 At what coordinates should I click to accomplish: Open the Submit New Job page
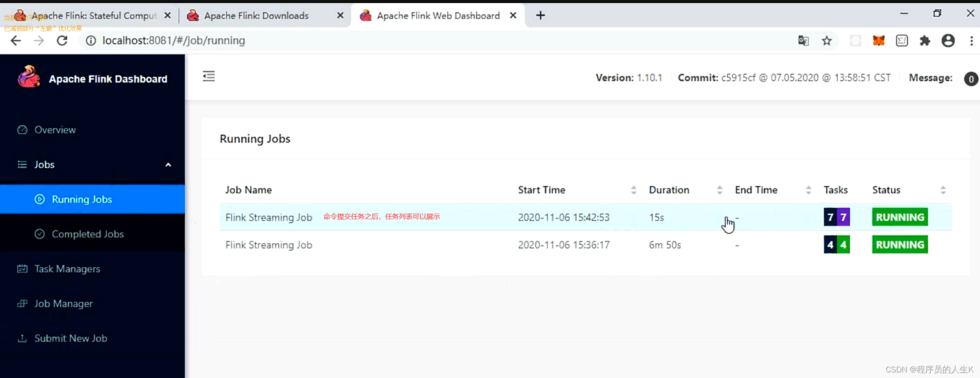93,338
